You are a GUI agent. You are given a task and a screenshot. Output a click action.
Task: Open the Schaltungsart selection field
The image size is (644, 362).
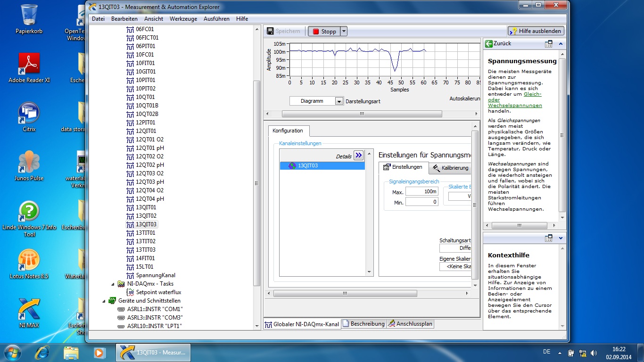click(x=455, y=248)
